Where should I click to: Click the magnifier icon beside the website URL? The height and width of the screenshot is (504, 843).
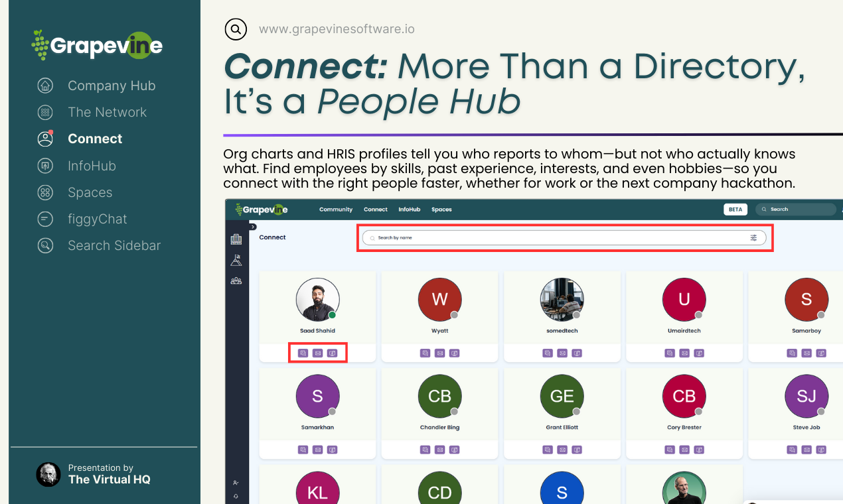pyautogui.click(x=236, y=29)
